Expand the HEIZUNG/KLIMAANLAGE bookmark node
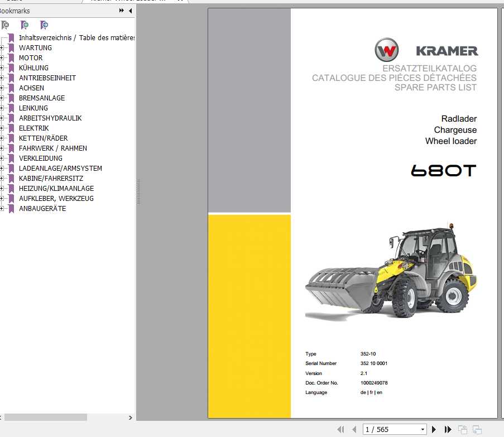Image resolution: width=504 pixels, height=437 pixels. pyautogui.click(x=2, y=188)
